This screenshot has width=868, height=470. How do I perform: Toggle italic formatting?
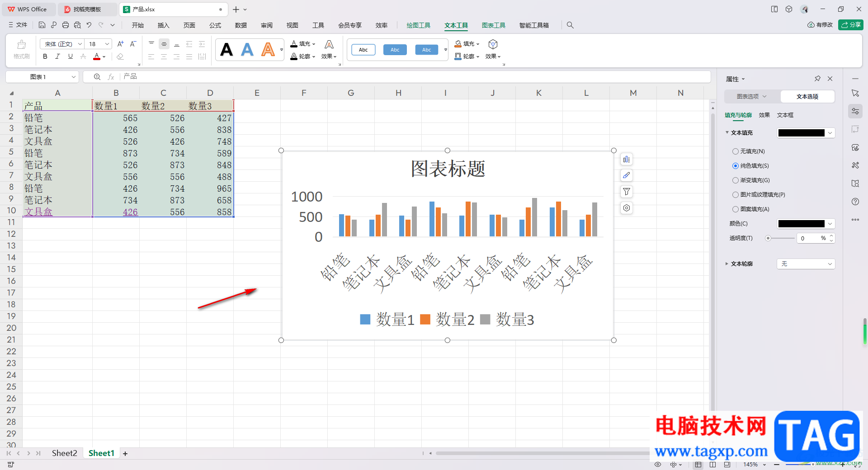[x=57, y=56]
